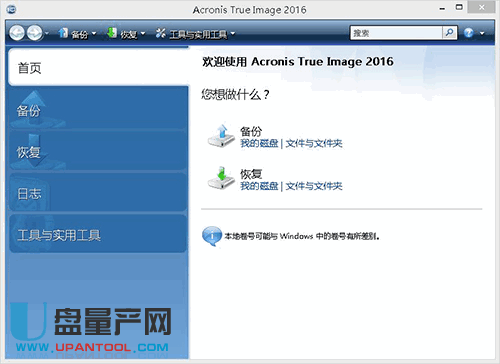
Task: Minimize the Acronis True Image window
Action: pos(442,8)
